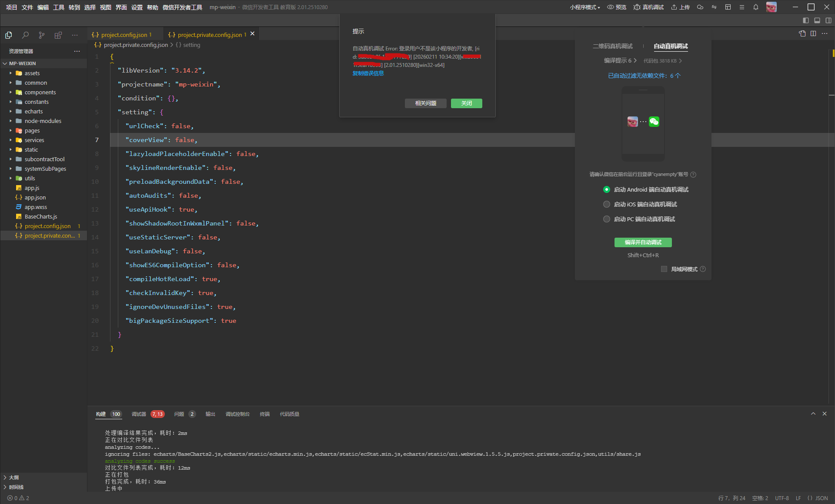Select iOS auto real device debugging
835x504 pixels.
pyautogui.click(x=607, y=204)
